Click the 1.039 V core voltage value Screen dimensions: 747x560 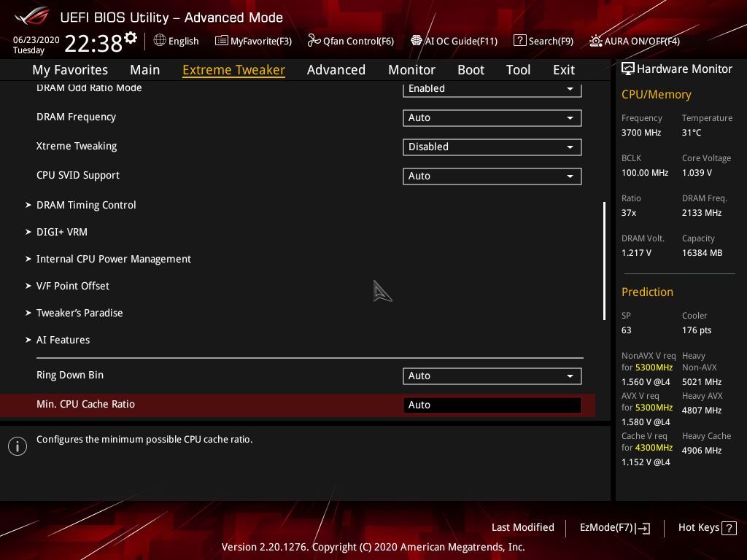(697, 173)
